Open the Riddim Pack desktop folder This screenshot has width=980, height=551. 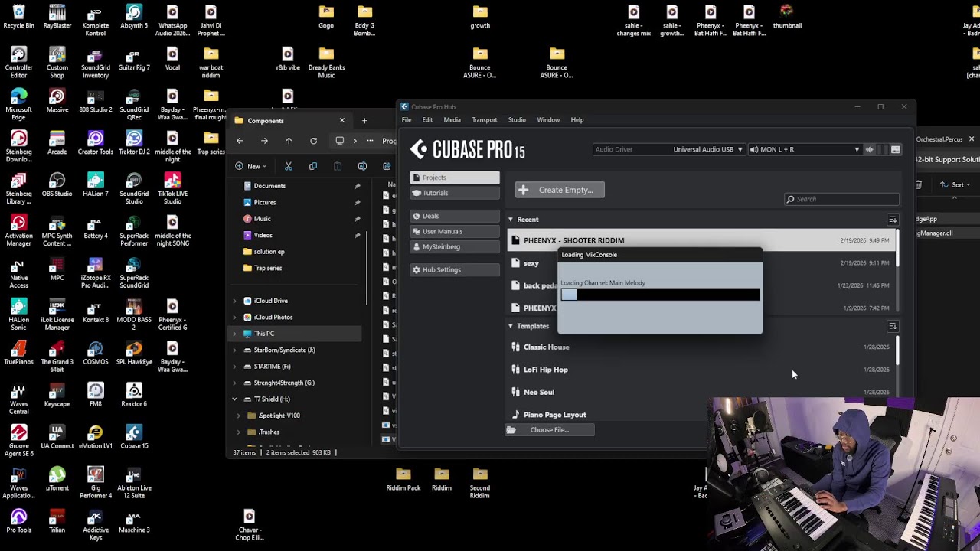pos(403,479)
